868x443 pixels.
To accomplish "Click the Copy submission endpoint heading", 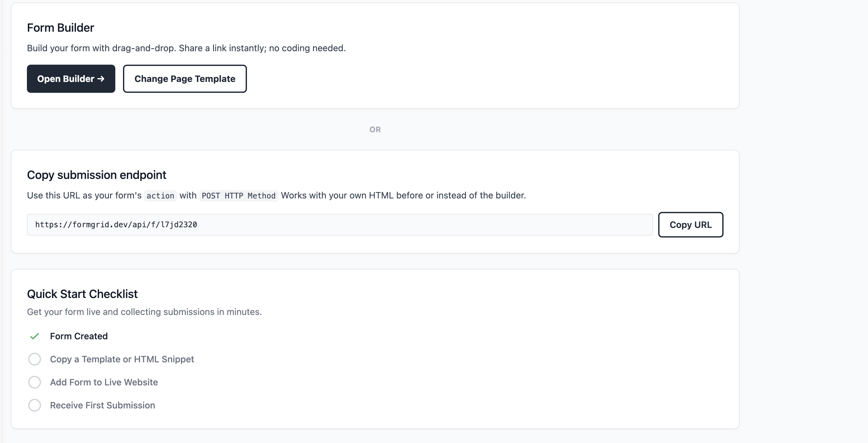I will 97,175.
